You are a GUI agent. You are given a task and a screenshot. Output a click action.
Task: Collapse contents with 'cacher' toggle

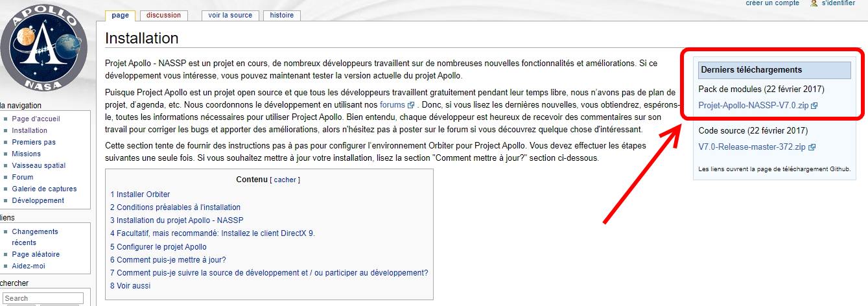285,180
